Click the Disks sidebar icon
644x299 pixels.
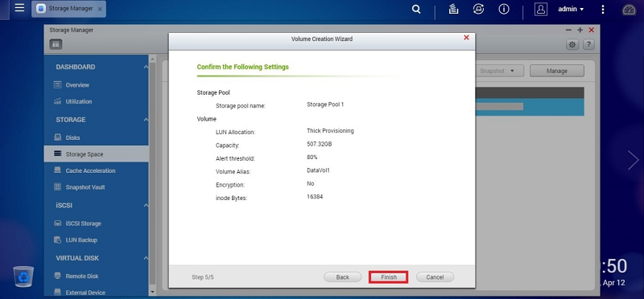(x=57, y=137)
